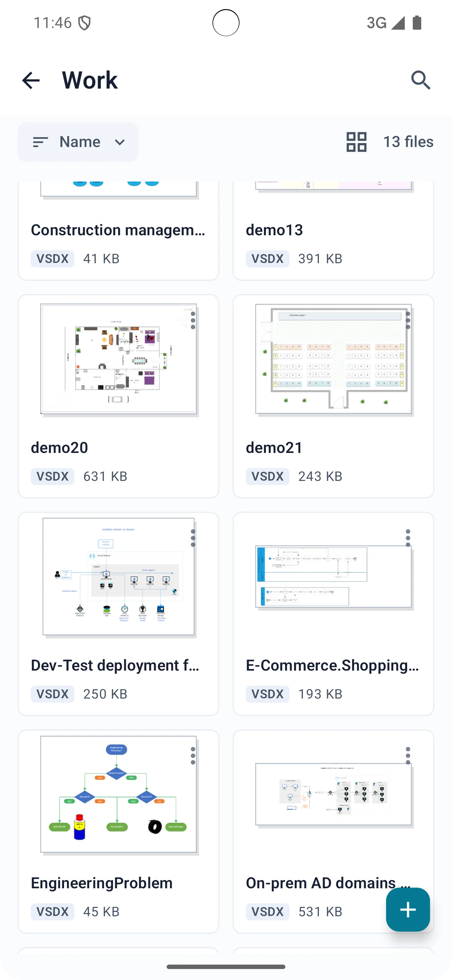Open more options for demo20
Screen dimensions: 452x980
coord(193,321)
